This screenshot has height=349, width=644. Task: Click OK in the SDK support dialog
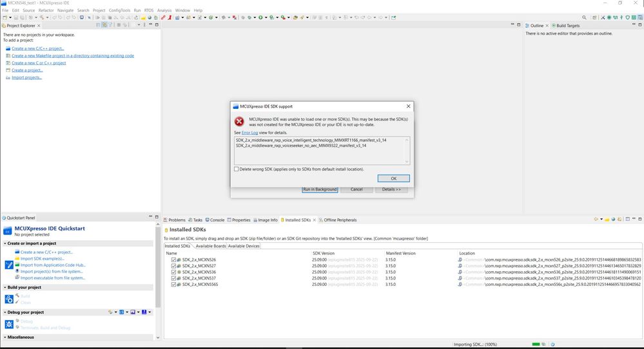click(393, 178)
